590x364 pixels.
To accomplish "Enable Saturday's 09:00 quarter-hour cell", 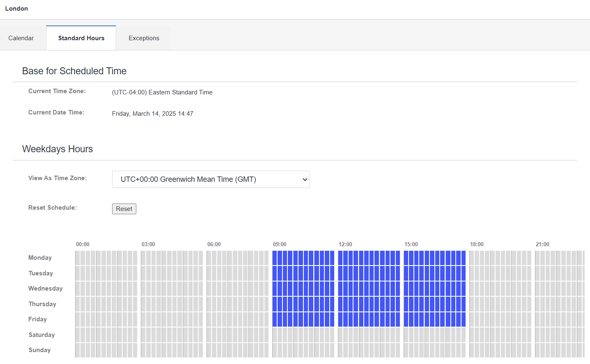I will [275, 335].
